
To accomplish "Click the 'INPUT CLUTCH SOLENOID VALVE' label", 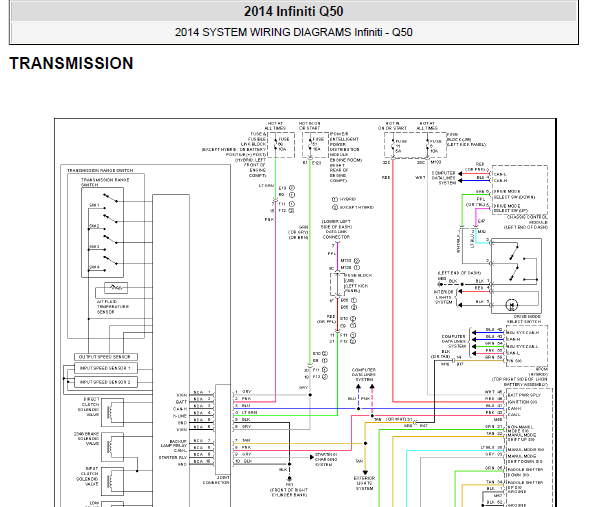I will click(x=87, y=476).
